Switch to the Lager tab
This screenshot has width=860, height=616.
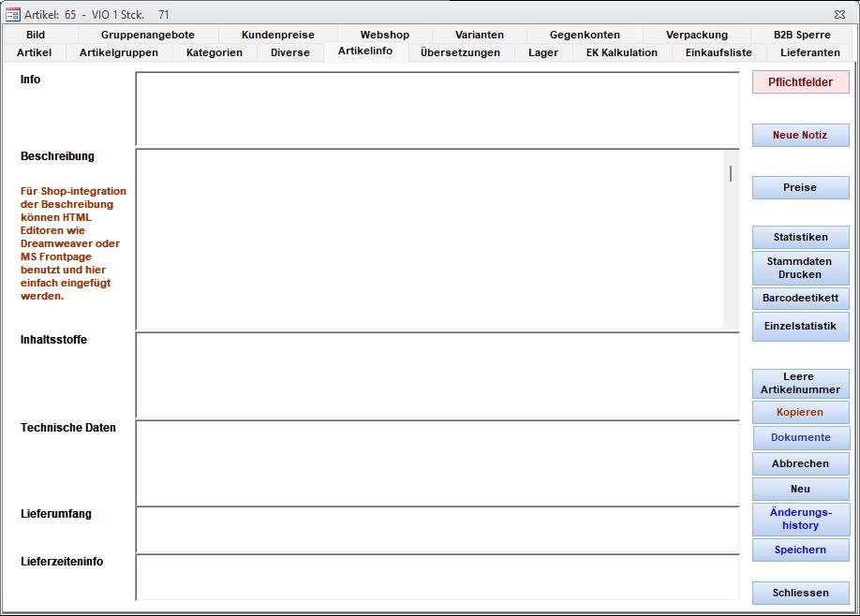[542, 52]
